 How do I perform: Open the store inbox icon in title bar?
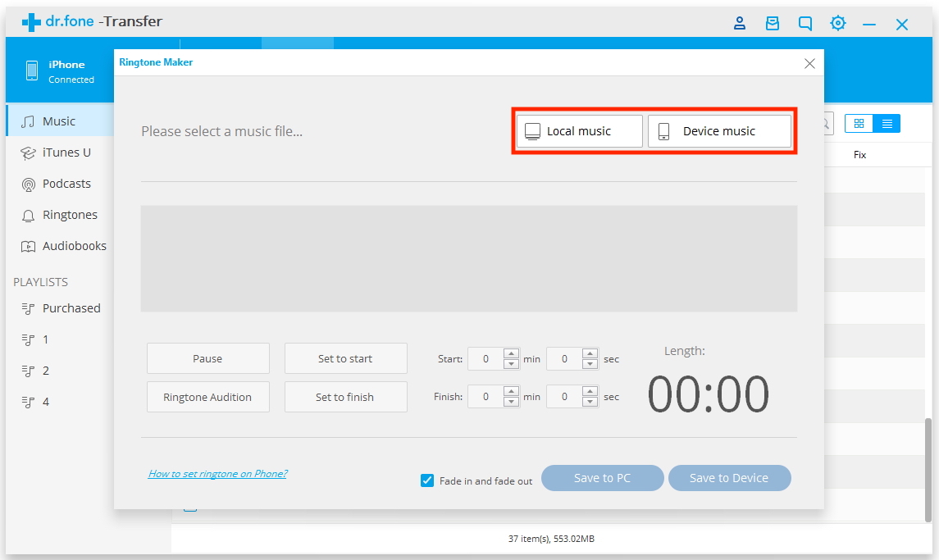(773, 23)
